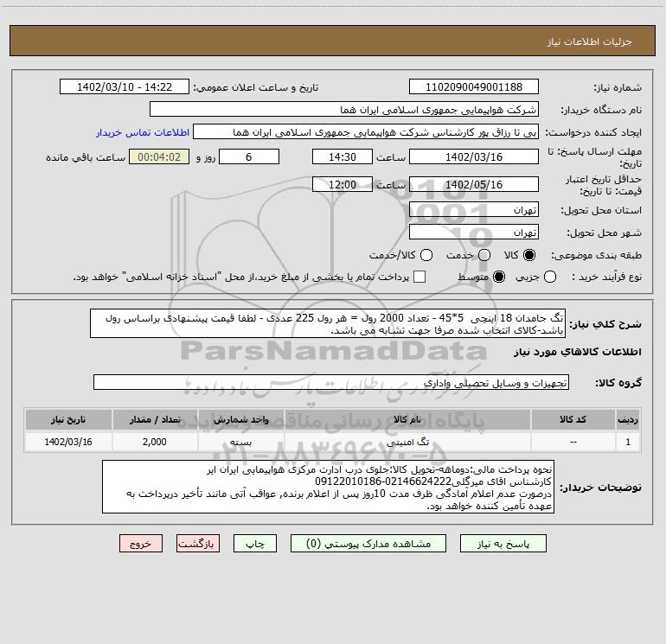Click the جزئیات اطلاعات نیاز header title
Viewport: 666px width, 644px height.
(x=589, y=41)
